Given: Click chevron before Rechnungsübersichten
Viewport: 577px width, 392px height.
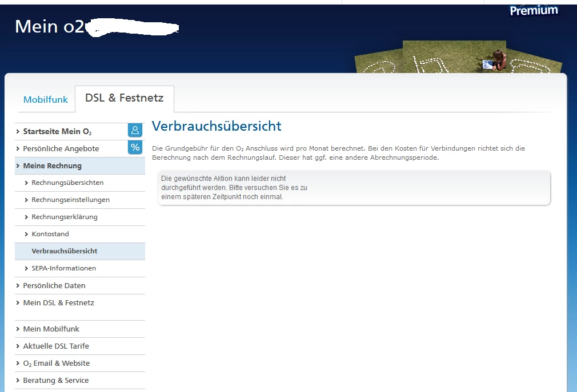Looking at the screenshot, I should [x=26, y=183].
